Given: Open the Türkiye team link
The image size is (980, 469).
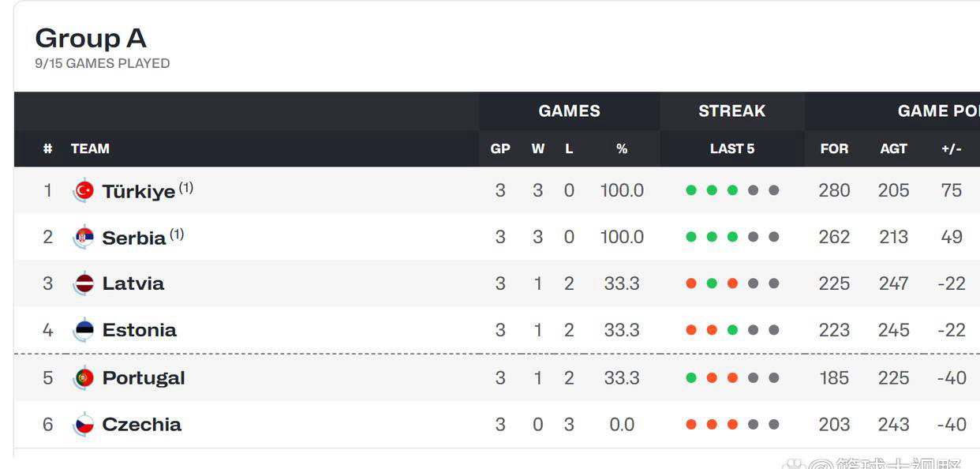Looking at the screenshot, I should pos(138,191).
